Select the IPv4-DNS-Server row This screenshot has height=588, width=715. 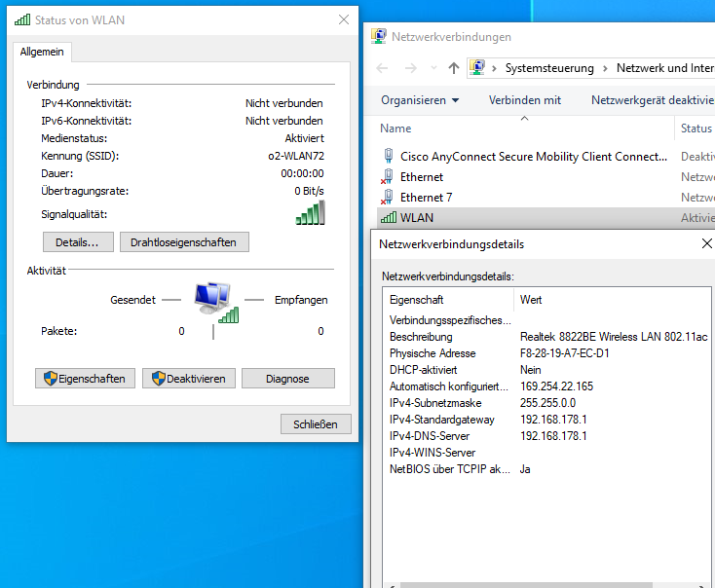click(x=546, y=436)
